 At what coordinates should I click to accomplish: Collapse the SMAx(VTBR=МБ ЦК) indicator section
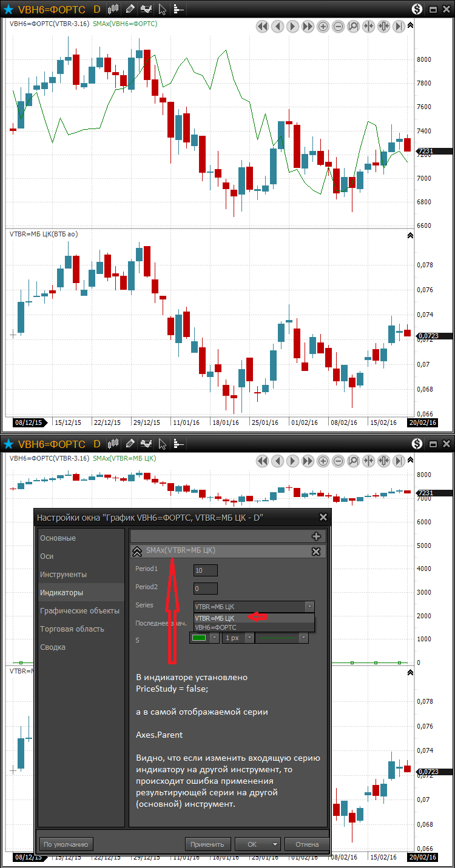[137, 551]
